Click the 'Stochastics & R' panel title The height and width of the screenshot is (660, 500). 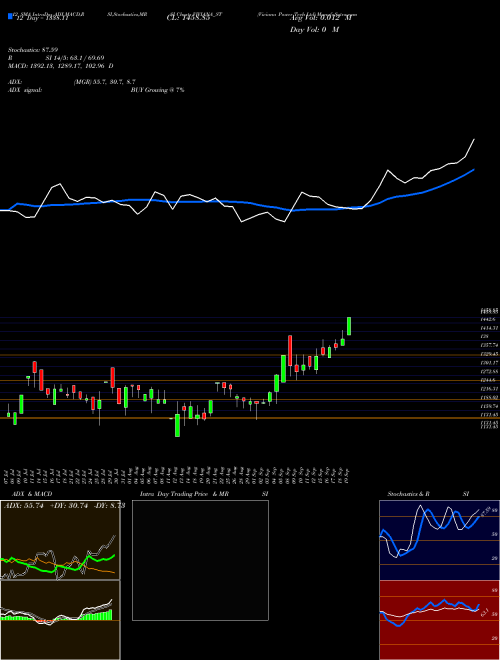[x=408, y=494]
